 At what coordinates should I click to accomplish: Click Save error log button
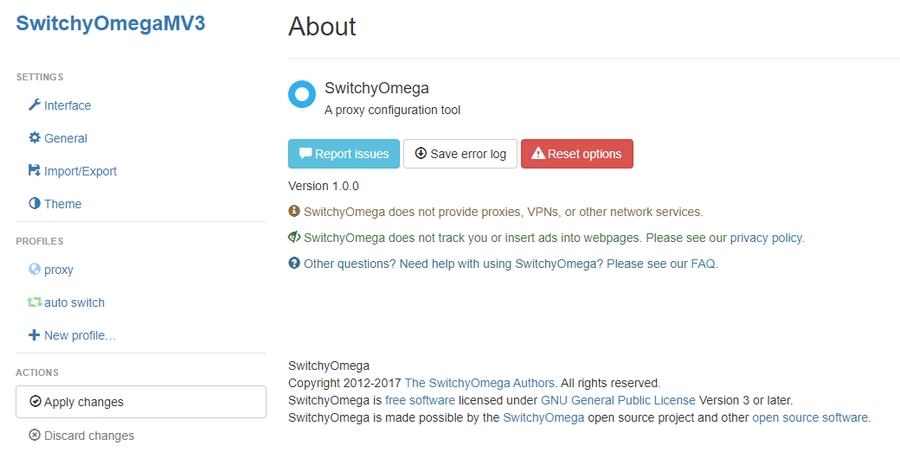tap(460, 154)
